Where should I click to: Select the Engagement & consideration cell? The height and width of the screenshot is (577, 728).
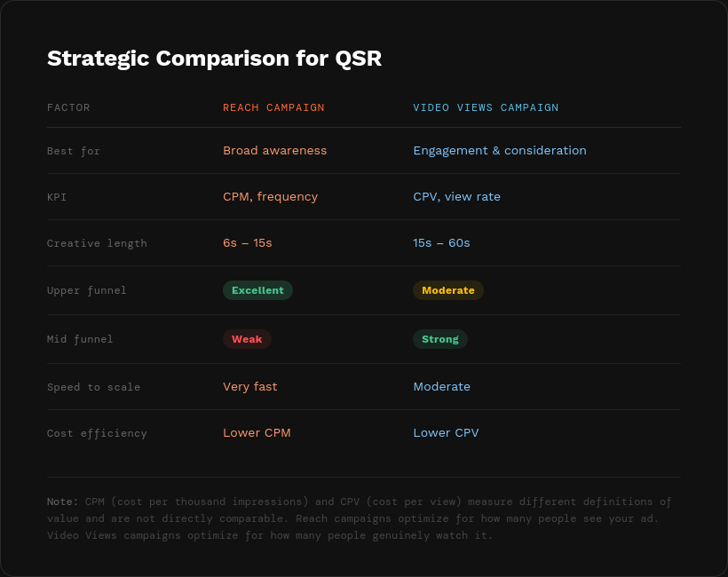click(x=500, y=151)
